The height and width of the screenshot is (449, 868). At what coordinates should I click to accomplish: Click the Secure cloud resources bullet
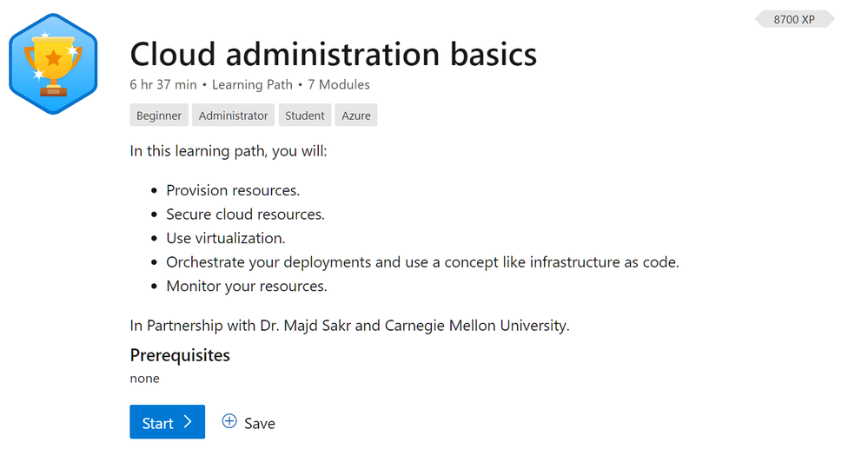245,215
